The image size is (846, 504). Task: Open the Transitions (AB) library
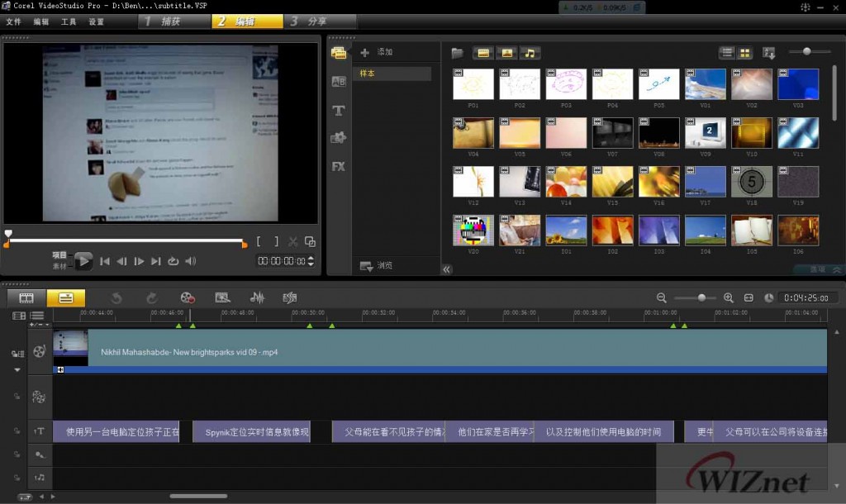338,81
